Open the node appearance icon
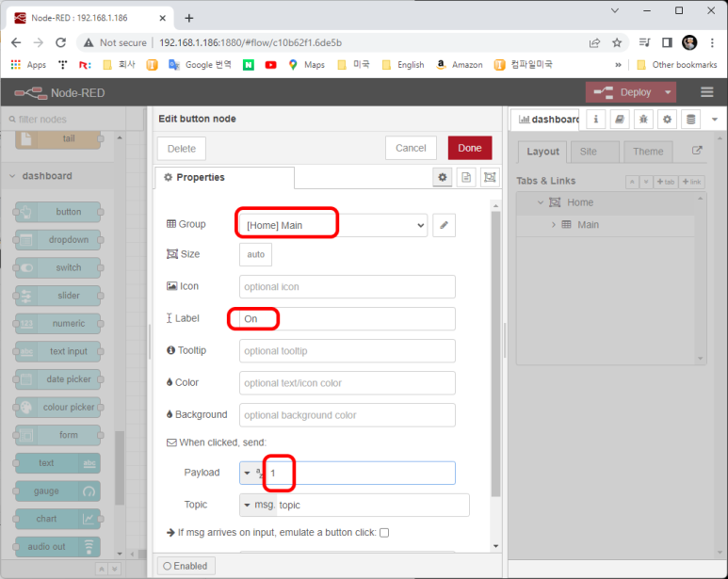Screen dimensions: 728x579 tap(490, 177)
